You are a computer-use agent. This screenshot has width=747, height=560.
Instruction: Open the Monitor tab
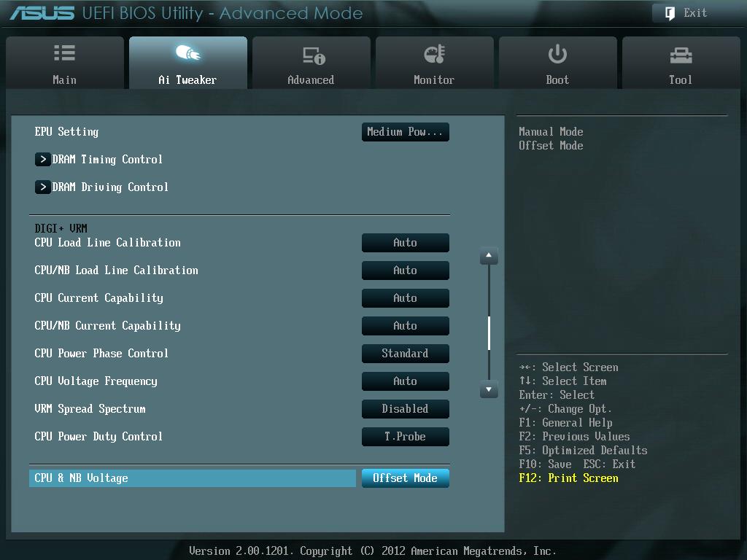tap(435, 63)
